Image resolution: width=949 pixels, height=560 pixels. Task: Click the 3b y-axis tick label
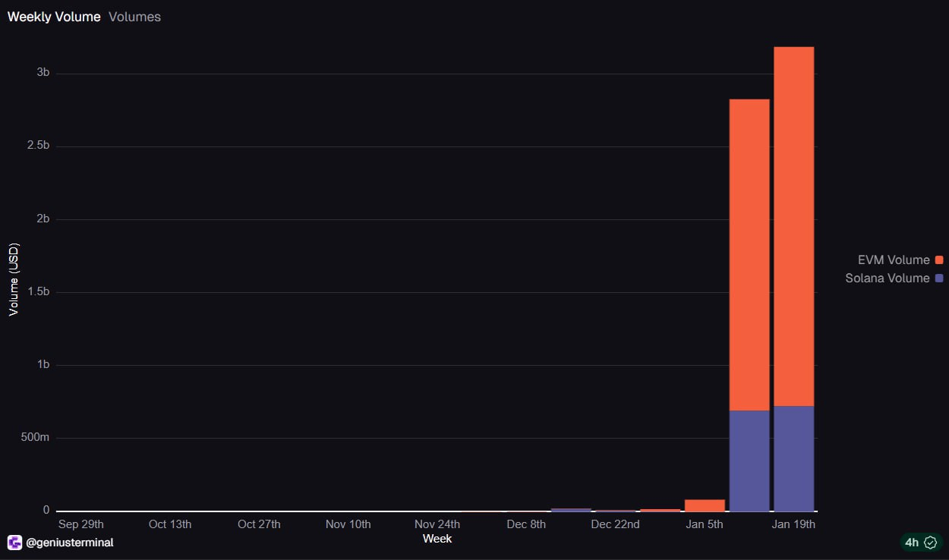(43, 73)
